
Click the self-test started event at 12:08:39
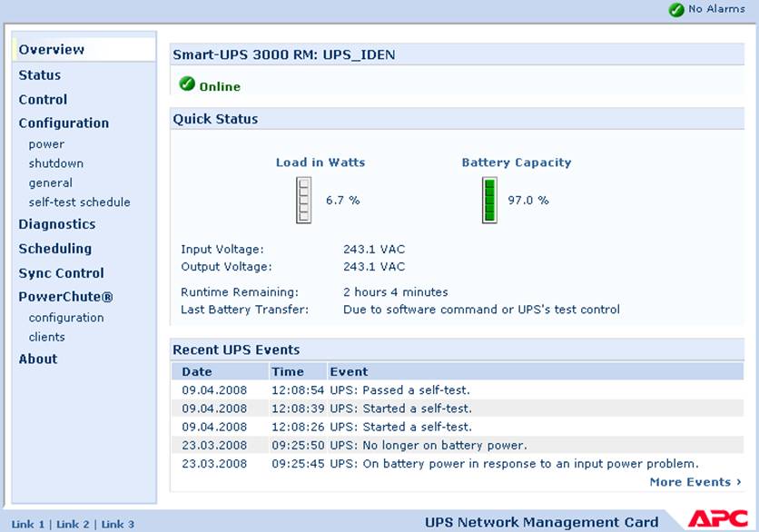point(400,409)
